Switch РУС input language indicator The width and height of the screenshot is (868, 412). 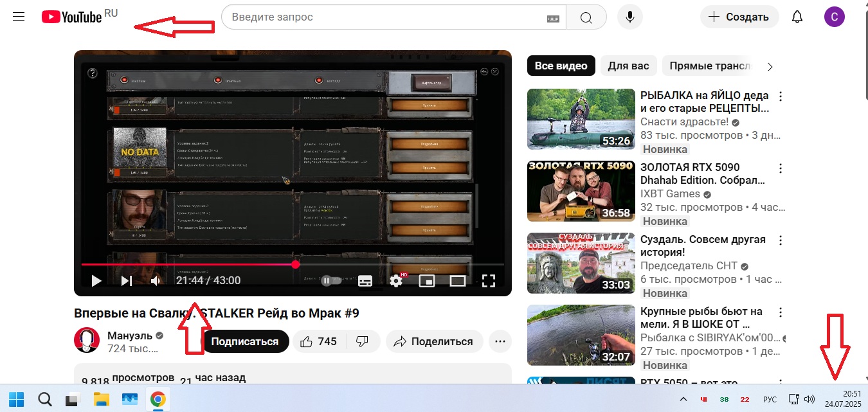(770, 399)
